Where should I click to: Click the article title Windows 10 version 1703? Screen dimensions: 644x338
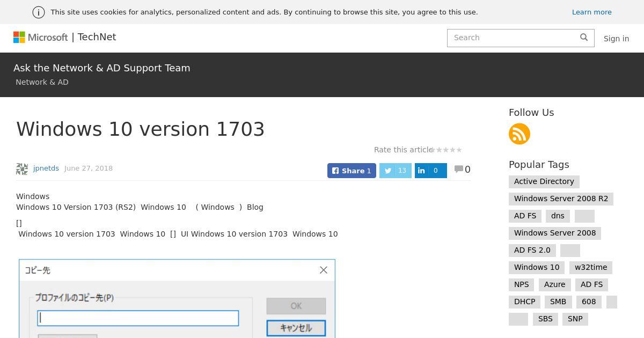(141, 129)
